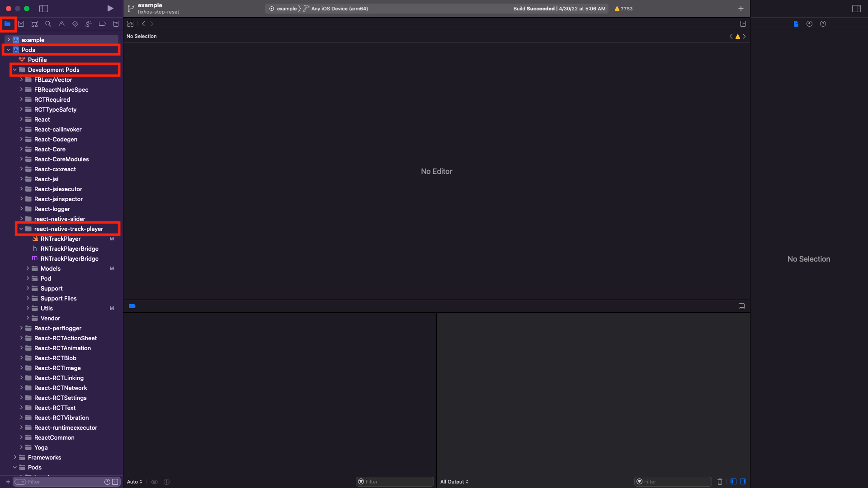Image resolution: width=868 pixels, height=488 pixels.
Task: Toggle the variables view in debug bar
Action: 733,481
